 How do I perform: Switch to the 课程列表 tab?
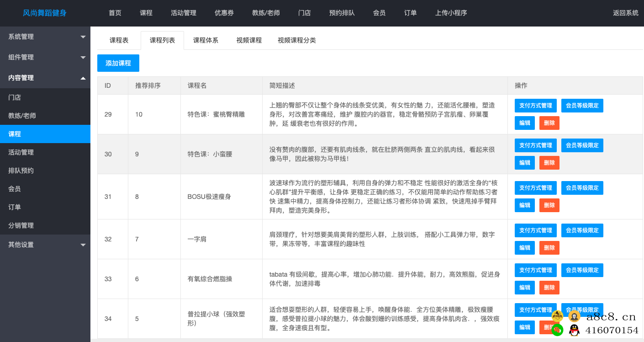pyautogui.click(x=163, y=40)
